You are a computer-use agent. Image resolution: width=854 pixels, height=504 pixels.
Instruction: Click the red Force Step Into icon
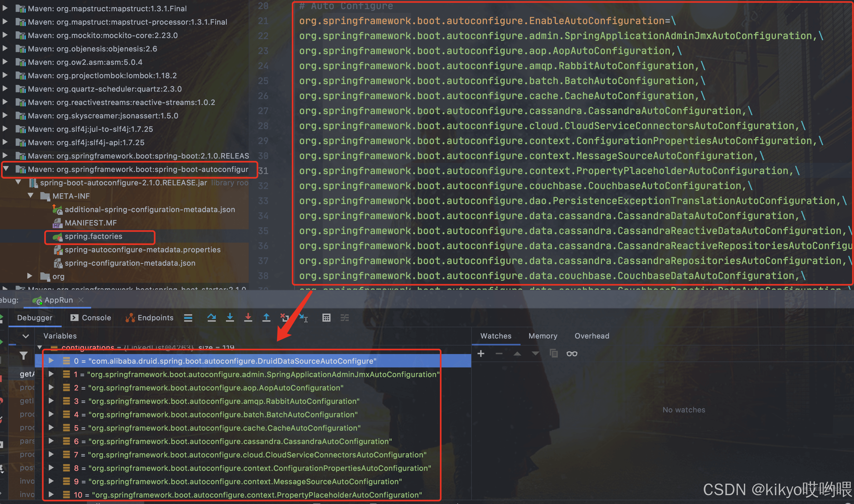point(248,318)
